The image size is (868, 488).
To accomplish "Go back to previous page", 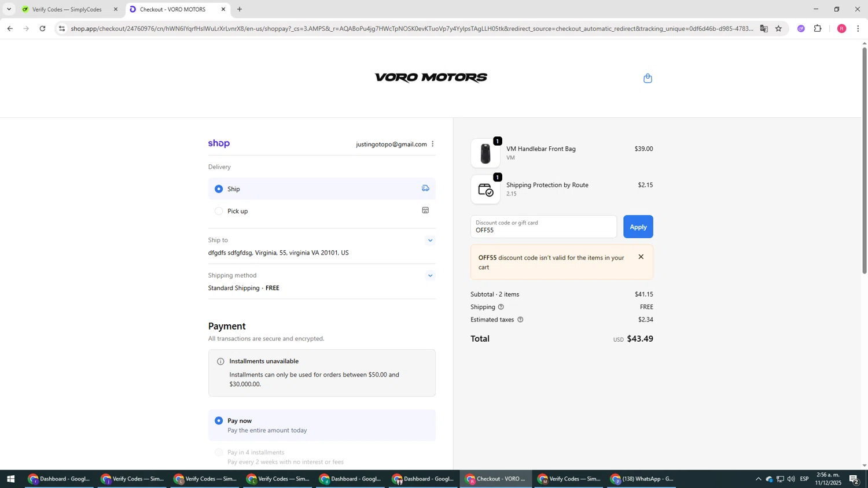I will (x=10, y=28).
